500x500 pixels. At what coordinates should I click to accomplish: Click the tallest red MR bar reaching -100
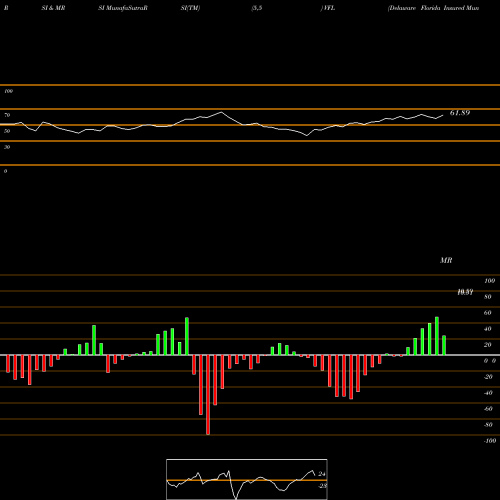click(208, 395)
